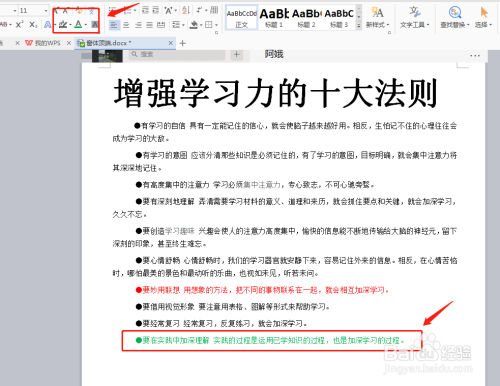Toggle left paragraph alignment
This screenshot has height=386, width=500.
coord(114,25)
